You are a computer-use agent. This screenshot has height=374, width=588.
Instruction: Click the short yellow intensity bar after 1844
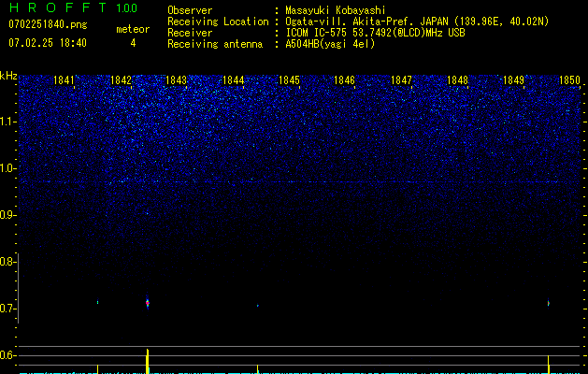(x=258, y=369)
